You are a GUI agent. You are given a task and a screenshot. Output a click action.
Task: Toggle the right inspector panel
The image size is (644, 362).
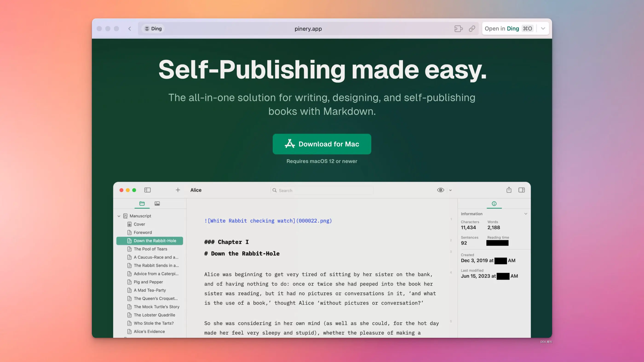click(521, 190)
